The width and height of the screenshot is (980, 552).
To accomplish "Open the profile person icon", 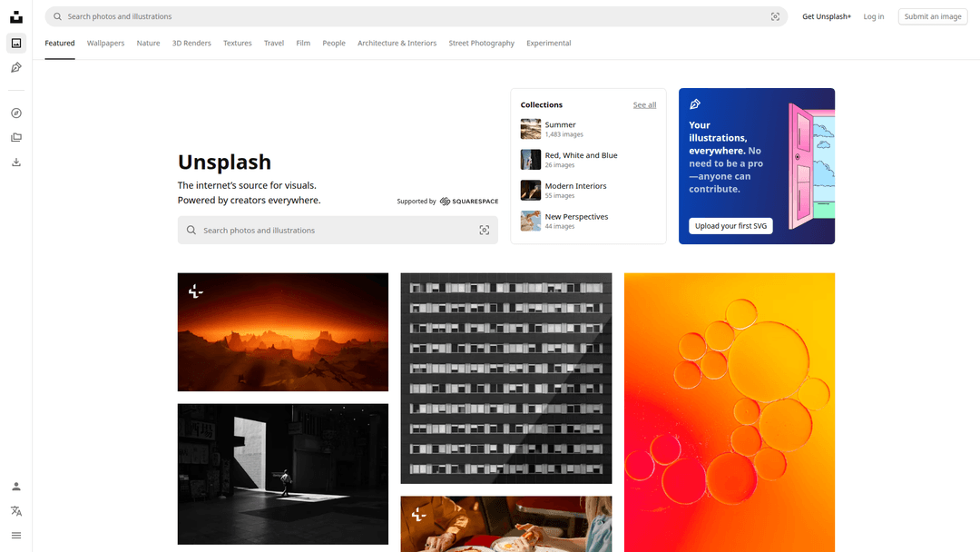I will (x=16, y=487).
